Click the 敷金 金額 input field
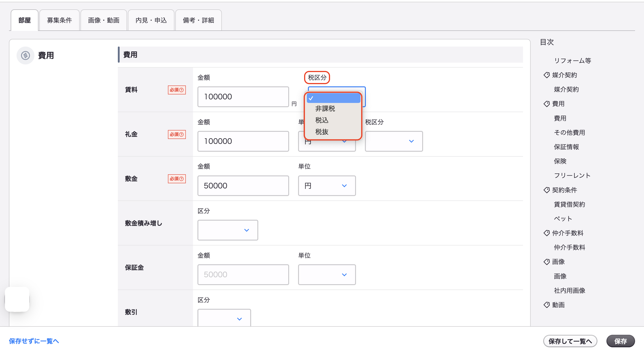 point(243,186)
